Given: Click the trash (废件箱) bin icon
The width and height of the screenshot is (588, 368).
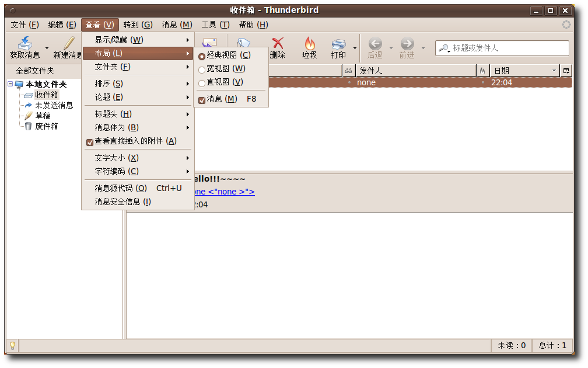Looking at the screenshot, I should tap(29, 126).
